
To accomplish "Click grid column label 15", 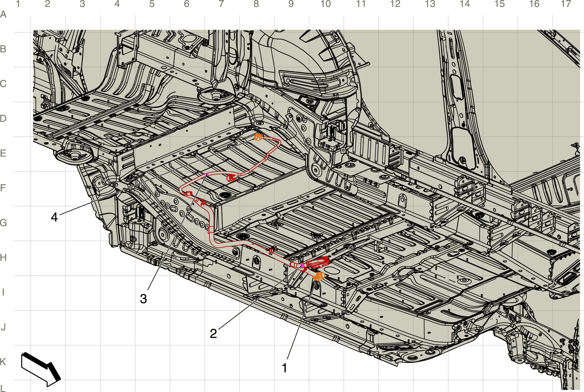I will [499, 4].
